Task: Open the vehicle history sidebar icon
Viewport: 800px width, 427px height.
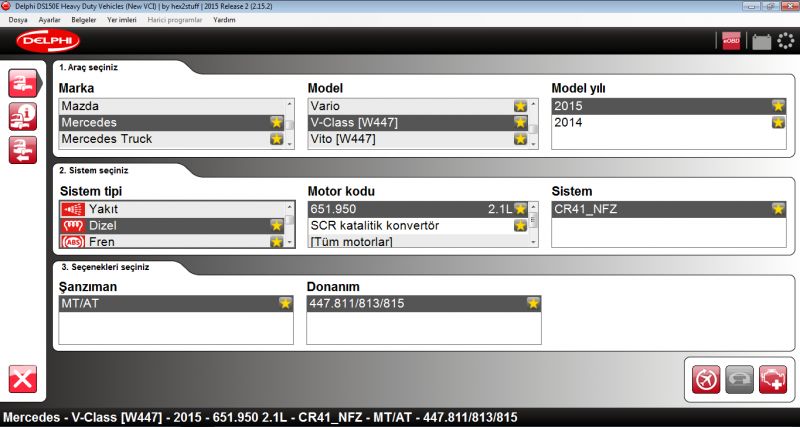Action: coord(23,150)
